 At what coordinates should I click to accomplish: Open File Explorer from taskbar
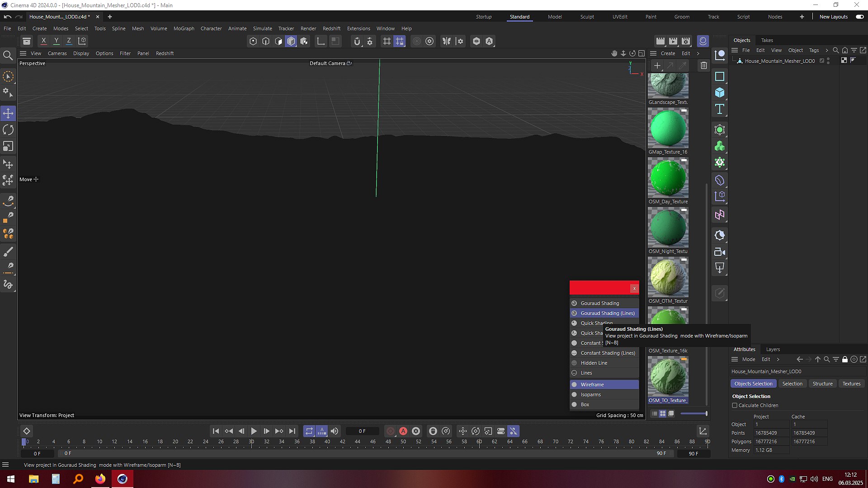[x=33, y=479]
